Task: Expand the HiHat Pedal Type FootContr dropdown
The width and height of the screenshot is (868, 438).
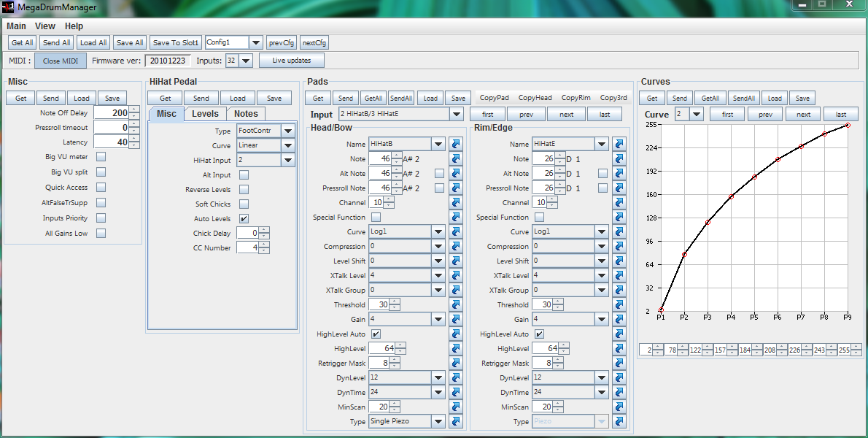Action: coord(288,131)
